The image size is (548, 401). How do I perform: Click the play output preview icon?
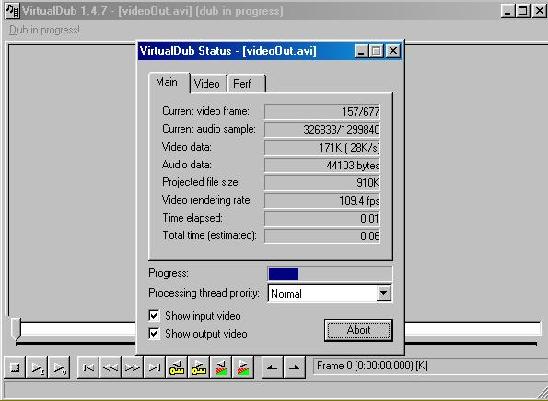(59, 367)
